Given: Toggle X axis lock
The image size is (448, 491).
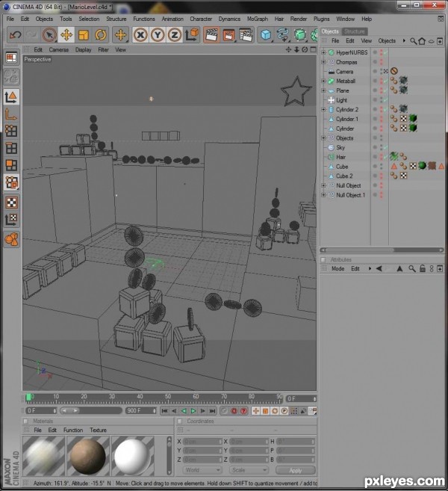Looking at the screenshot, I should tap(141, 35).
